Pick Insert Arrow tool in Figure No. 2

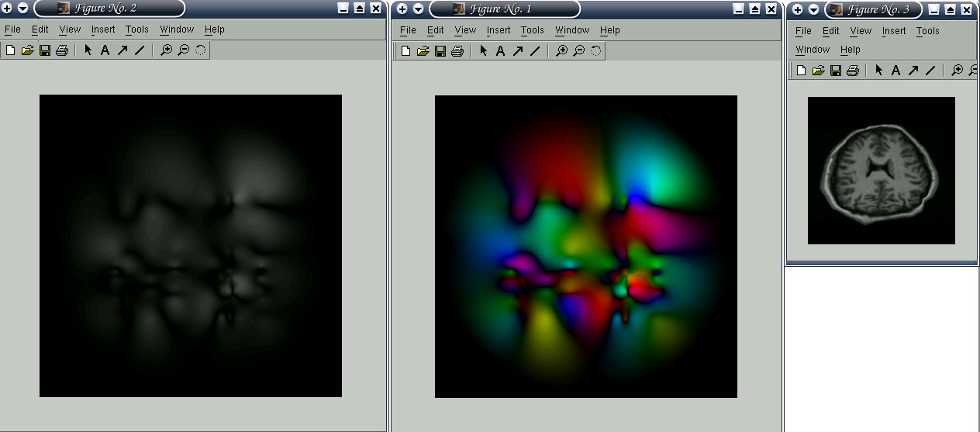click(122, 50)
